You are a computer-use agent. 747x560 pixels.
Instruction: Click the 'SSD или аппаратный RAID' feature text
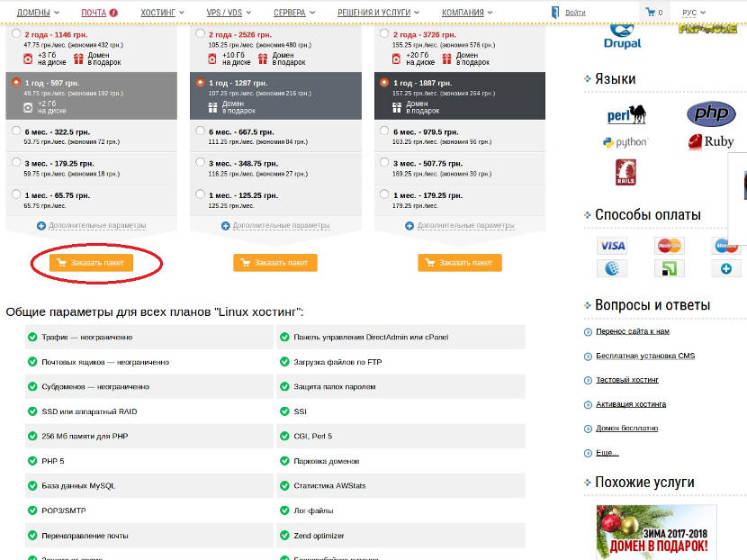[89, 411]
